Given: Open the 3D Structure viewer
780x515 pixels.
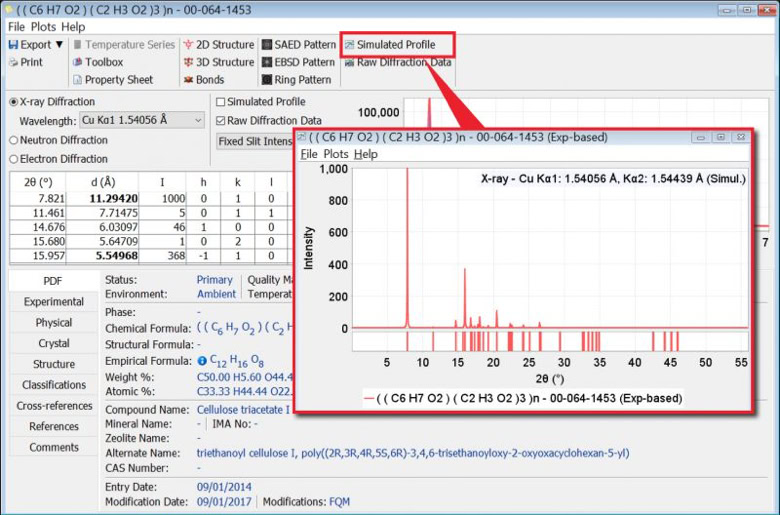Looking at the screenshot, I should (217, 62).
